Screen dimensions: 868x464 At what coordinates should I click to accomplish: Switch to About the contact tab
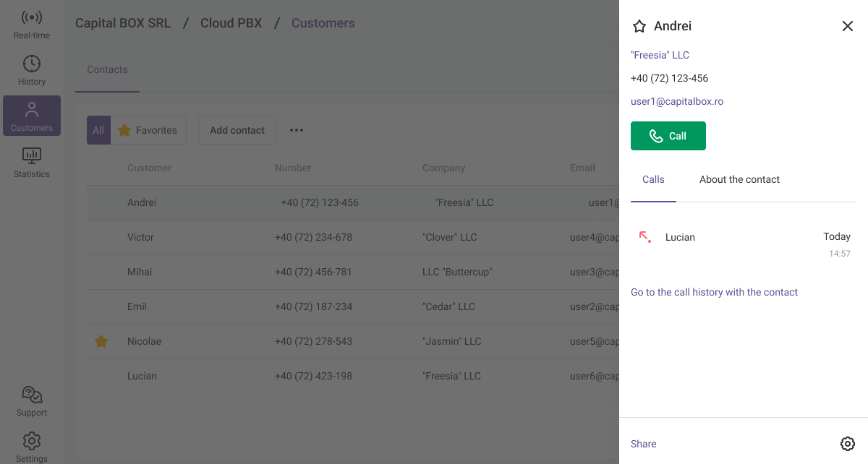click(x=739, y=179)
